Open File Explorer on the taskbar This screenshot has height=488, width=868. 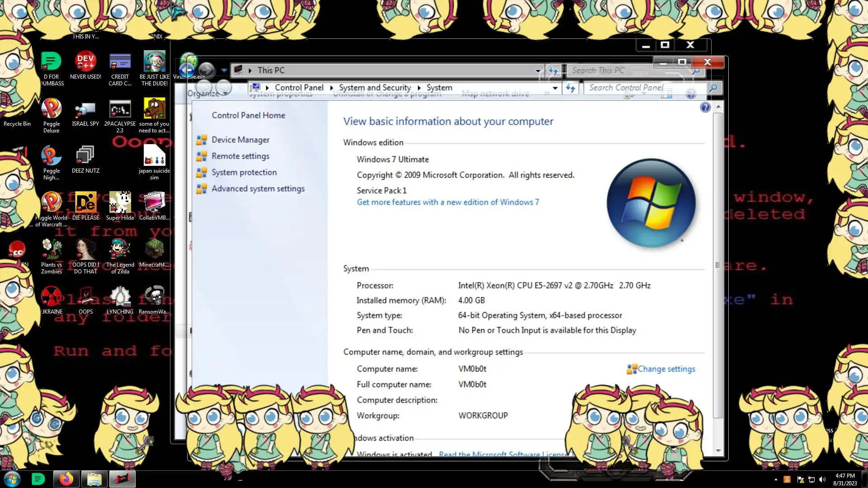pyautogui.click(x=94, y=479)
